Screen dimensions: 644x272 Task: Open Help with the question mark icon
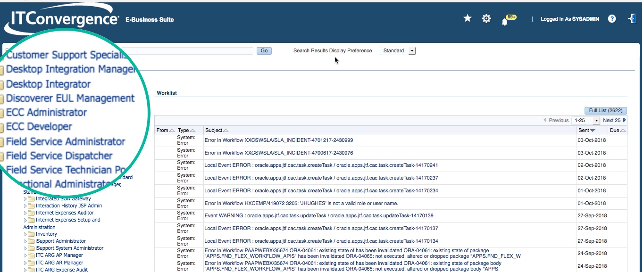(x=612, y=19)
